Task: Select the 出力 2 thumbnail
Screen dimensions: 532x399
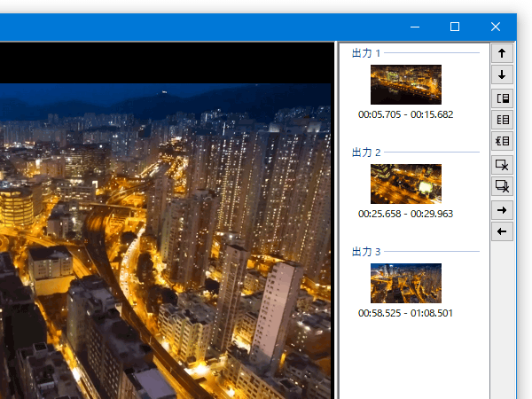Action: click(406, 184)
